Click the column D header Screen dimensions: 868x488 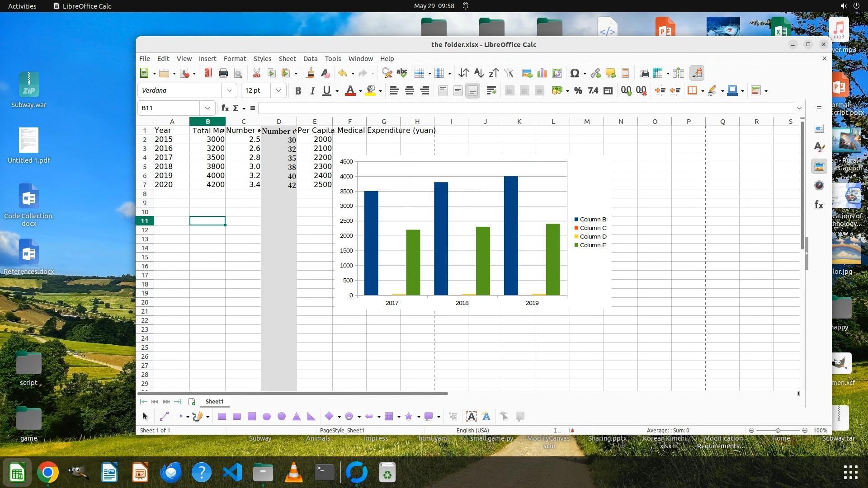[279, 122]
